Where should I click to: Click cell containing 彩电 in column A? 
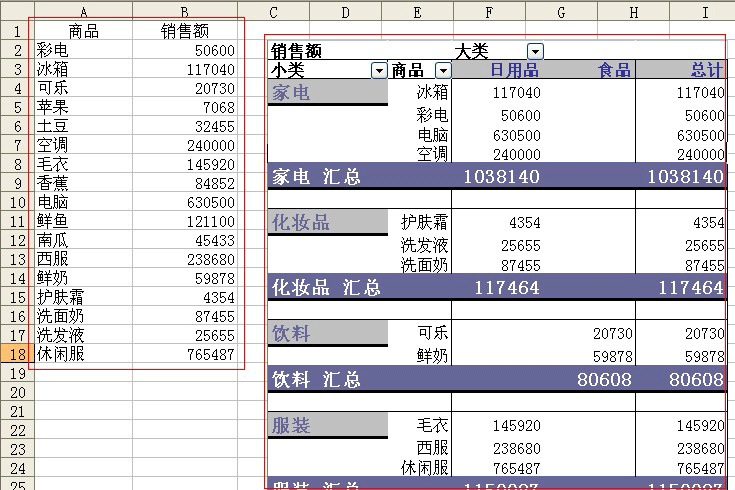(83, 50)
